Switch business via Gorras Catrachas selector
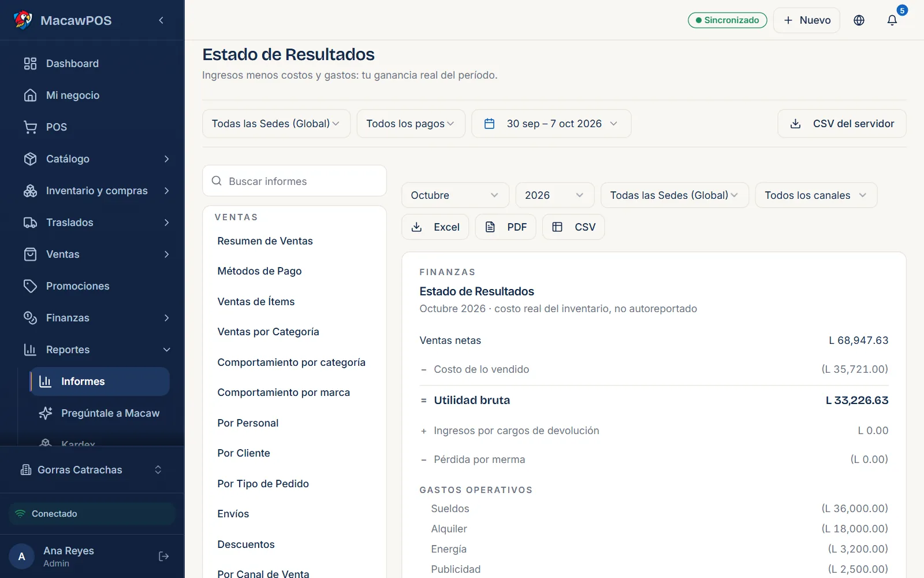 [x=92, y=470]
